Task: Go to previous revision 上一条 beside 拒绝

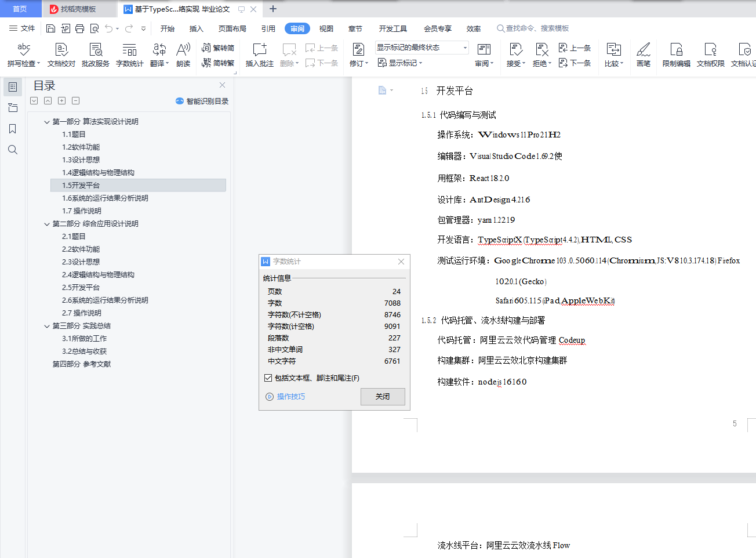Action: coord(575,48)
